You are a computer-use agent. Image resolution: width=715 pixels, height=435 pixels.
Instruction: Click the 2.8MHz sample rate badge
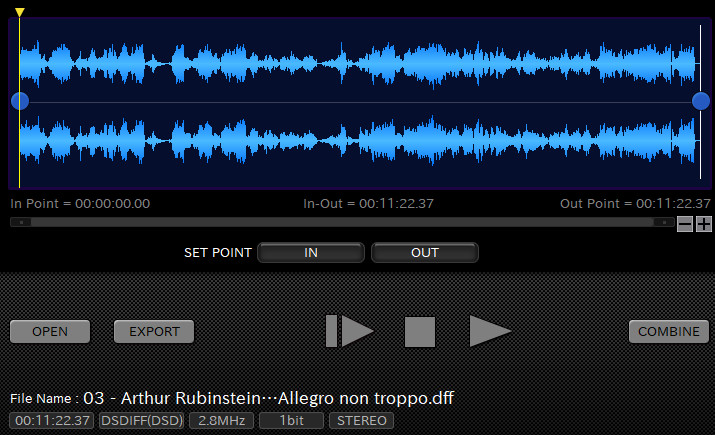[x=222, y=420]
